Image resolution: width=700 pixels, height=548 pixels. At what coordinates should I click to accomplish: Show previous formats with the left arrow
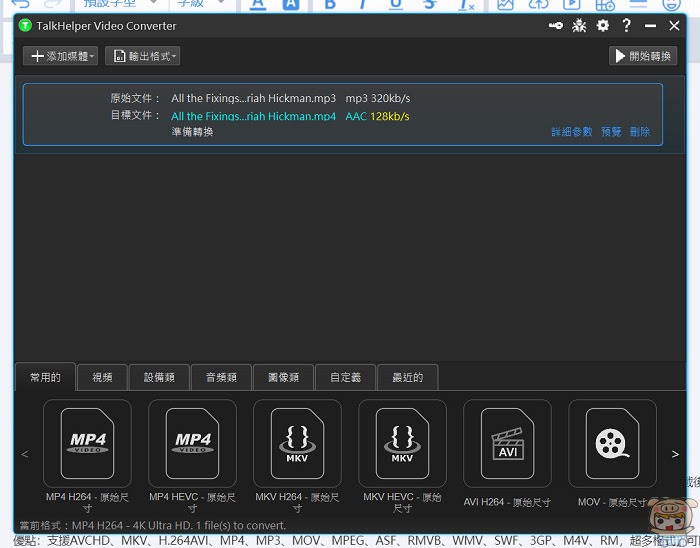25,454
